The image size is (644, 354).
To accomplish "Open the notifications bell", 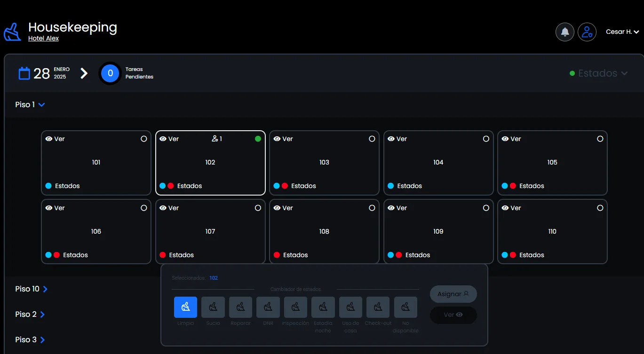I will pos(565,32).
